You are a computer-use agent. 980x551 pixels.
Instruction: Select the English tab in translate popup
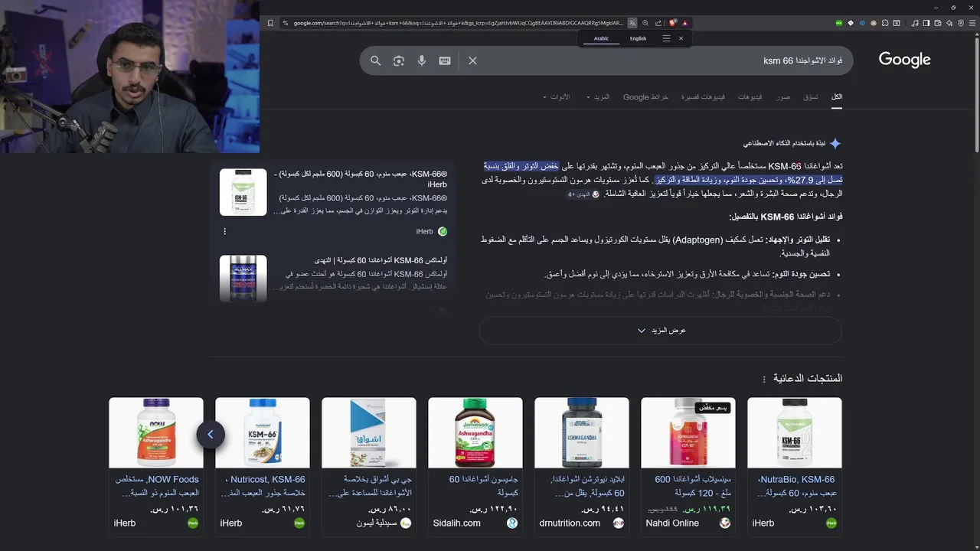638,38
